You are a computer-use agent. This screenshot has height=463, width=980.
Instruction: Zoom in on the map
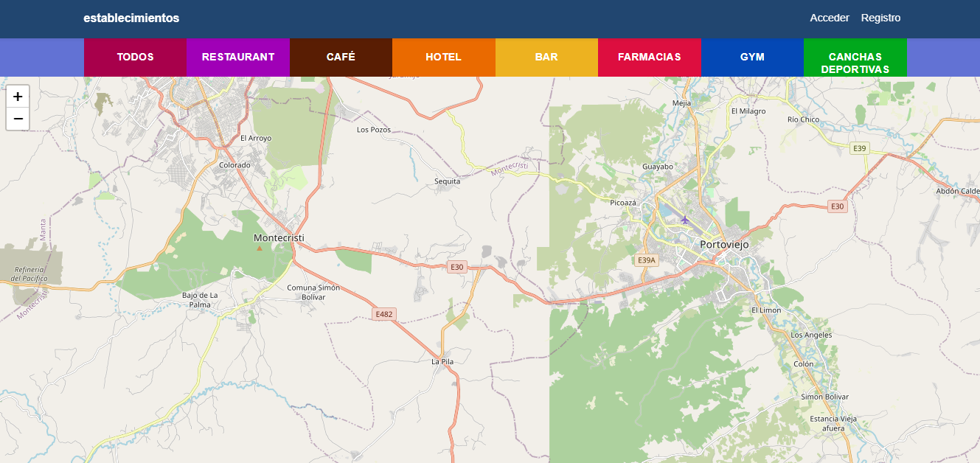coord(18,97)
